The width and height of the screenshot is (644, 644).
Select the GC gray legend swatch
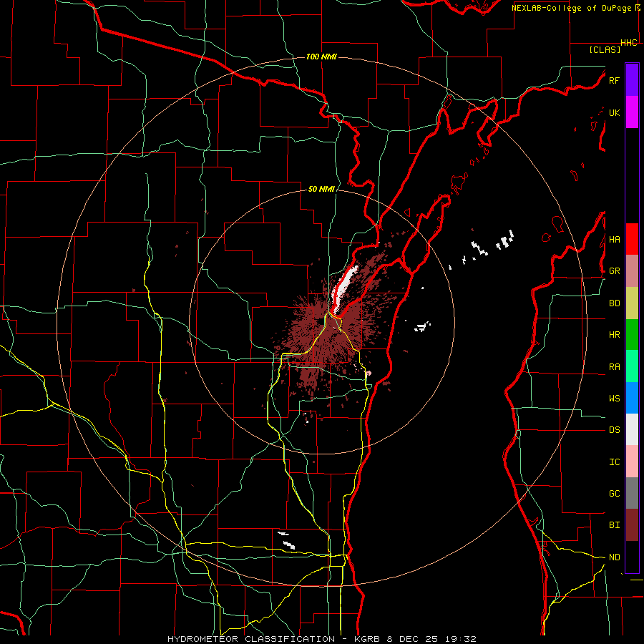click(x=632, y=493)
